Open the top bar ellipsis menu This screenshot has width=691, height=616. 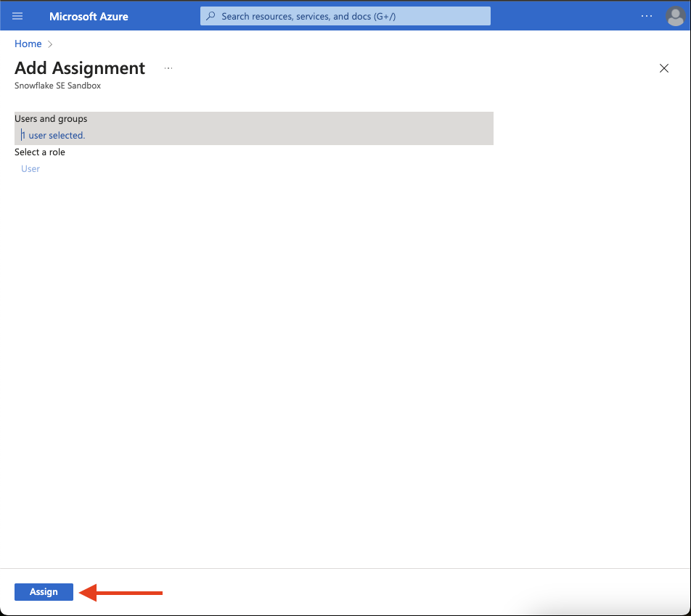click(x=647, y=16)
